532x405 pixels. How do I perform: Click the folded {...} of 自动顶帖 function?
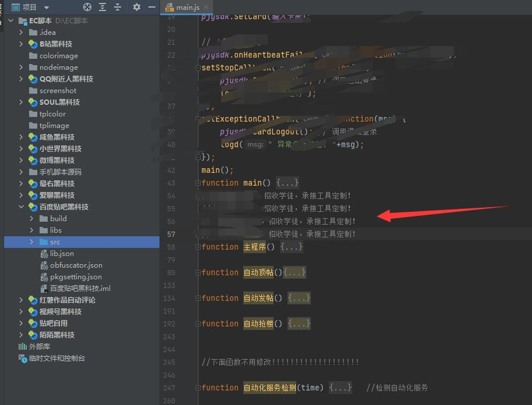click(295, 272)
